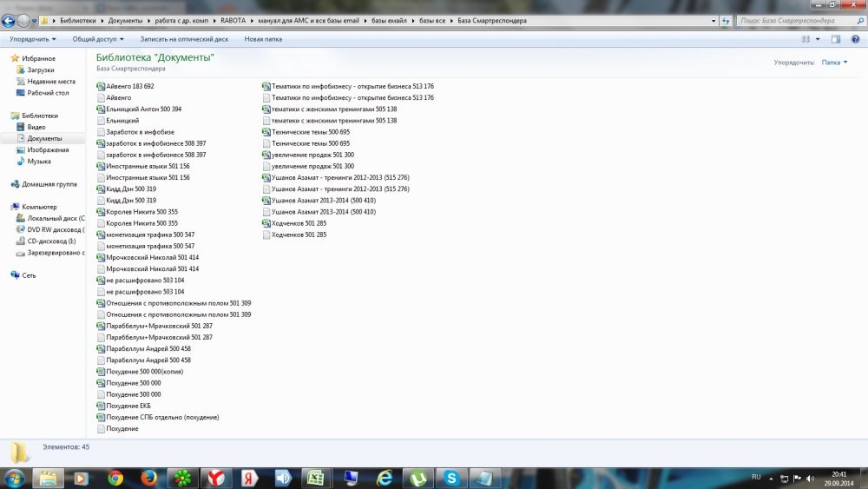868x489 pixels.
Task: Select the Excel-icon file Ходченков 501 285
Action: point(294,223)
